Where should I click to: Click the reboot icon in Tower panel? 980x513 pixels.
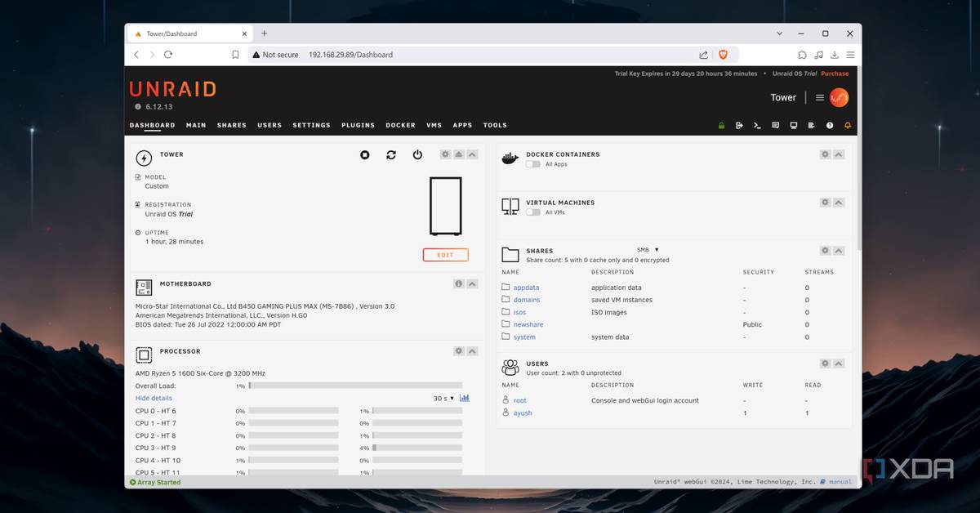pyautogui.click(x=391, y=154)
